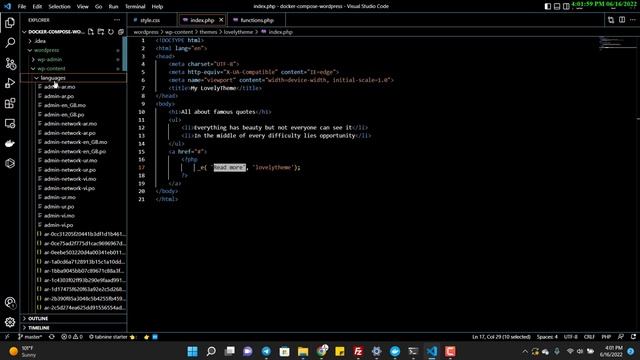The image size is (640, 360).
Task: Open the Help menu
Action: tap(157, 7)
